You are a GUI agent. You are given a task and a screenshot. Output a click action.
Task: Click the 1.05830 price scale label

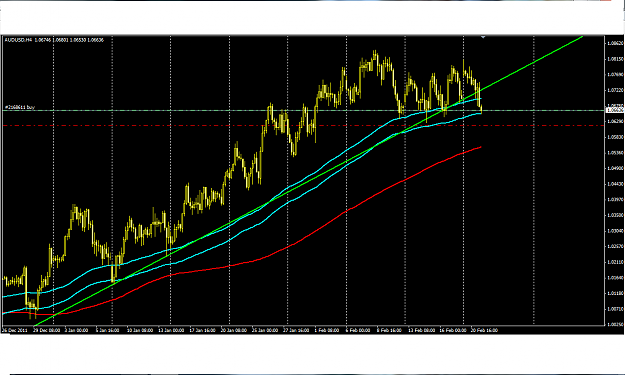pos(614,137)
